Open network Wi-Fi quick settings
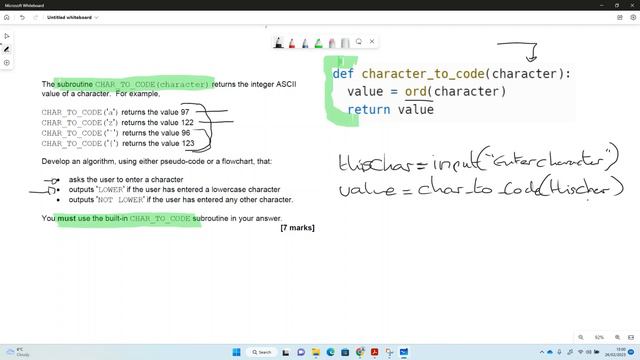The height and width of the screenshot is (360, 640). coord(580,352)
